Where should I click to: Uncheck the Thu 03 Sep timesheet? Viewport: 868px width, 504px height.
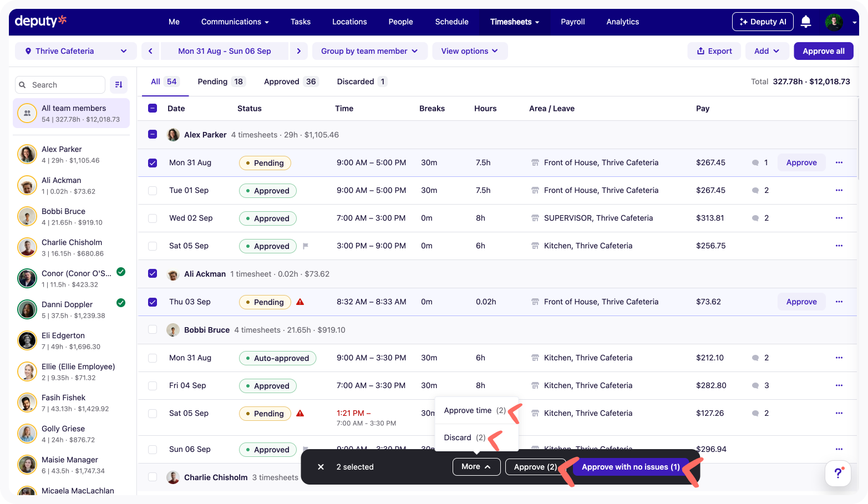pyautogui.click(x=153, y=302)
